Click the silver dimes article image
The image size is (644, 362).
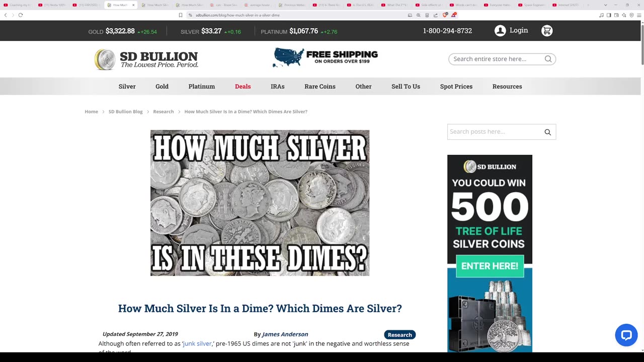click(260, 203)
